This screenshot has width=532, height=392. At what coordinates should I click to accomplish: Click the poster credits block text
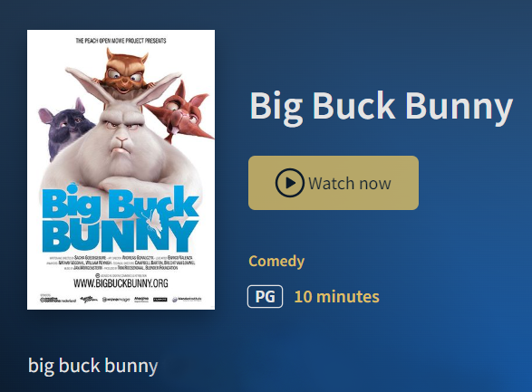pyautogui.click(x=121, y=263)
